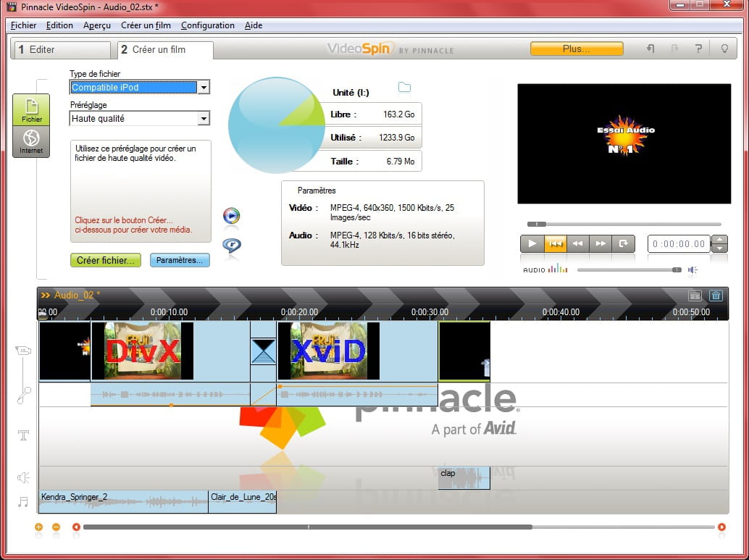Select the Kendra_Springer_2 music clip

tap(123, 502)
